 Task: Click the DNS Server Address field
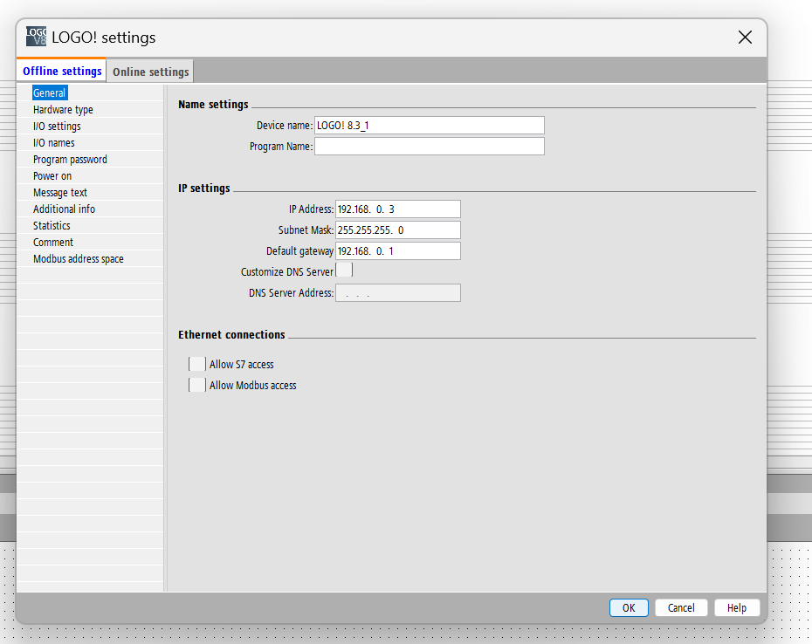pyautogui.click(x=398, y=293)
